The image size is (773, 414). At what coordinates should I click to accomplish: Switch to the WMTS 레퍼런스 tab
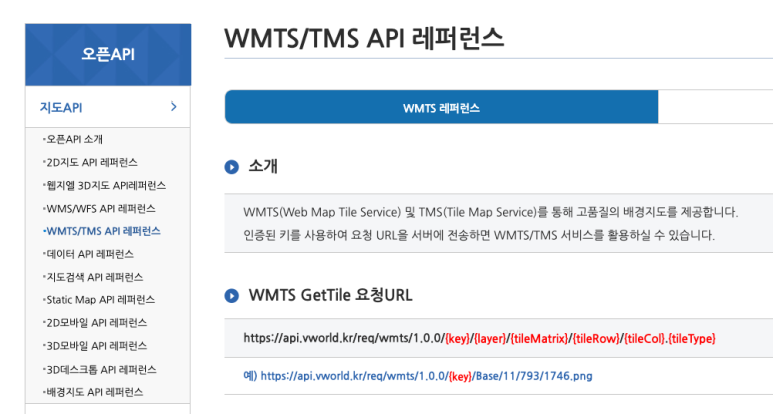tap(441, 107)
